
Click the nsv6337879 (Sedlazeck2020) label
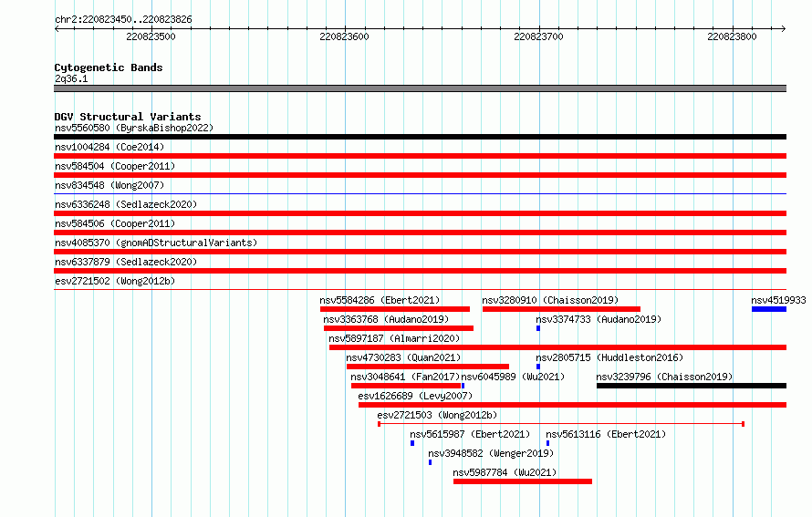126,262
